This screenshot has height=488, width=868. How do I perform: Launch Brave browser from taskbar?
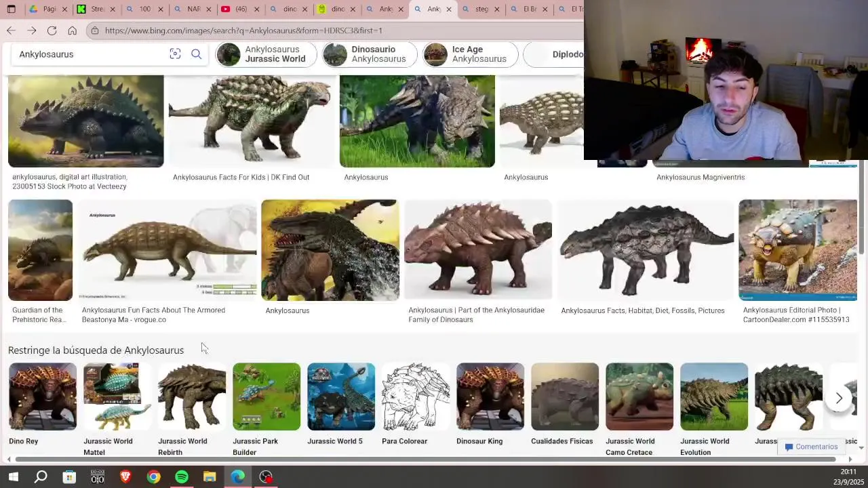pyautogui.click(x=125, y=477)
